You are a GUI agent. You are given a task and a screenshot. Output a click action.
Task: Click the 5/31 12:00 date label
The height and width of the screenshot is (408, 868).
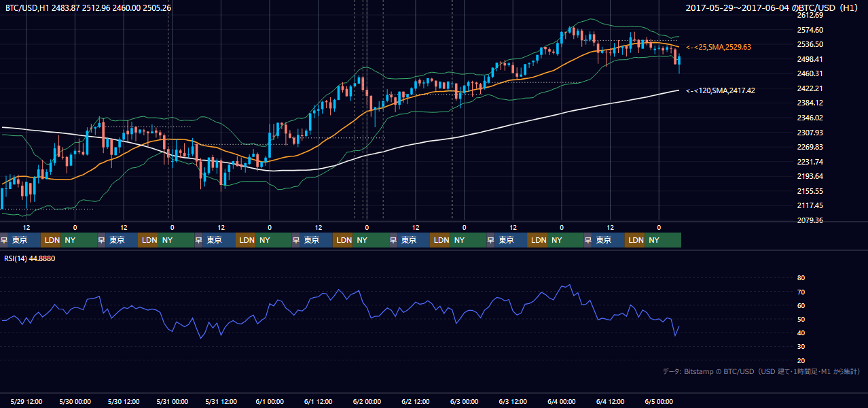[221, 401]
